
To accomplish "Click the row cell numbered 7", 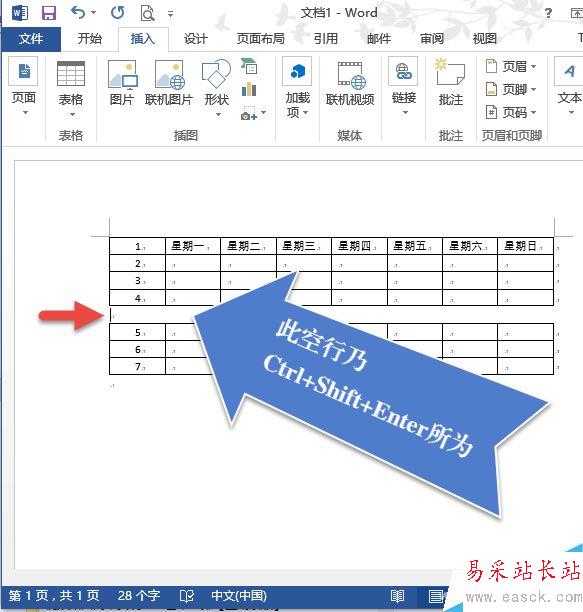I will click(137, 366).
